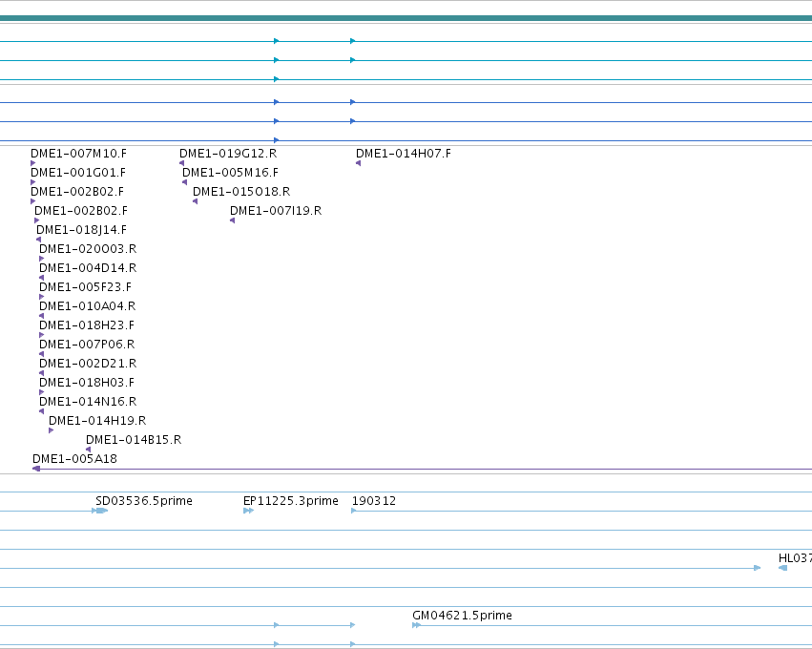The image size is (812, 649).
Task: Select the EP11225.3prime EST label
Action: click(x=291, y=501)
